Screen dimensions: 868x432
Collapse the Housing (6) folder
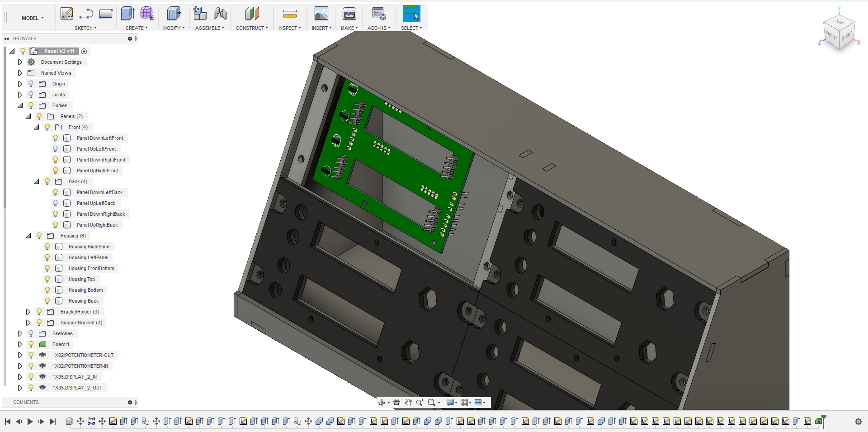coord(28,236)
